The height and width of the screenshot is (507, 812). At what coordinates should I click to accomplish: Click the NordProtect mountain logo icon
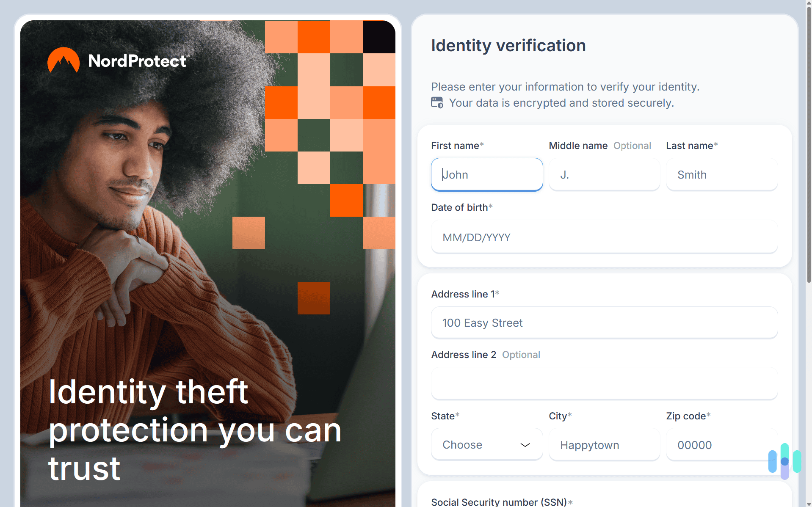point(63,61)
